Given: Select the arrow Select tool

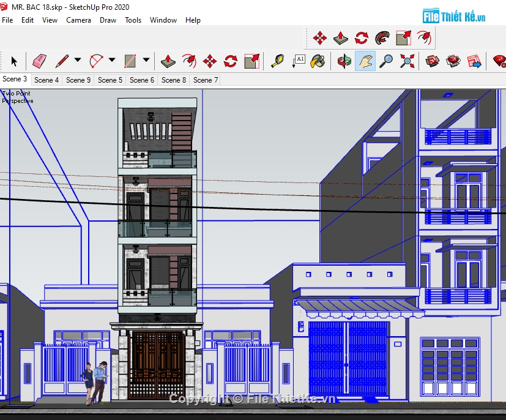Looking at the screenshot, I should click(14, 61).
